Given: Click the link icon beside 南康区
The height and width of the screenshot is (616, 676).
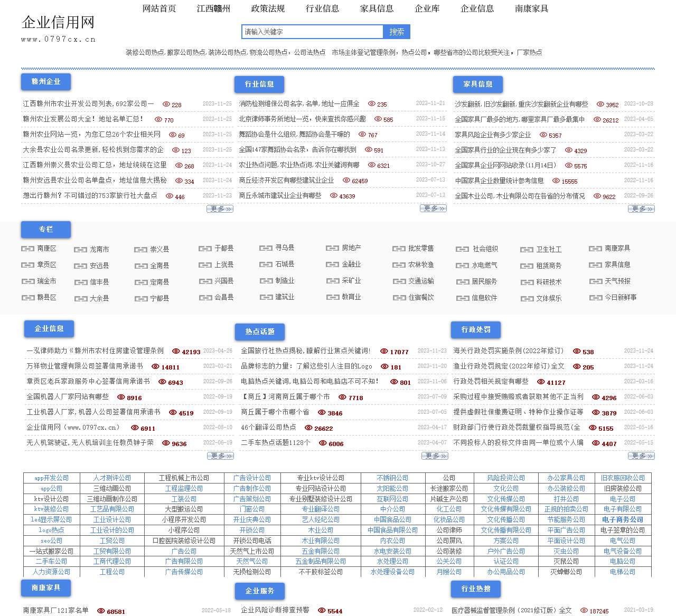Looking at the screenshot, I should click(27, 249).
